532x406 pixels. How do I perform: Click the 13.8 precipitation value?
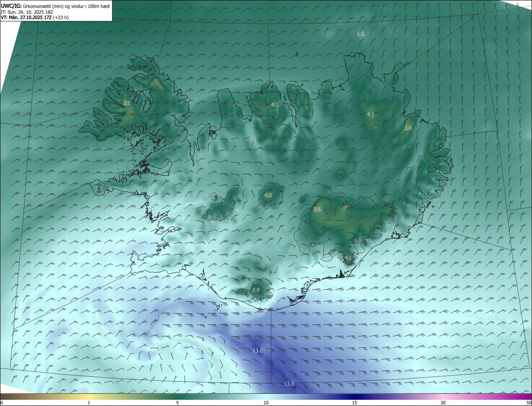click(x=289, y=384)
